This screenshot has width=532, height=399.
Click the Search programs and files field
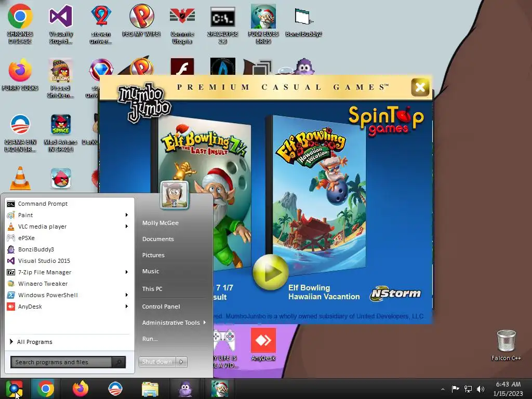[61, 362]
